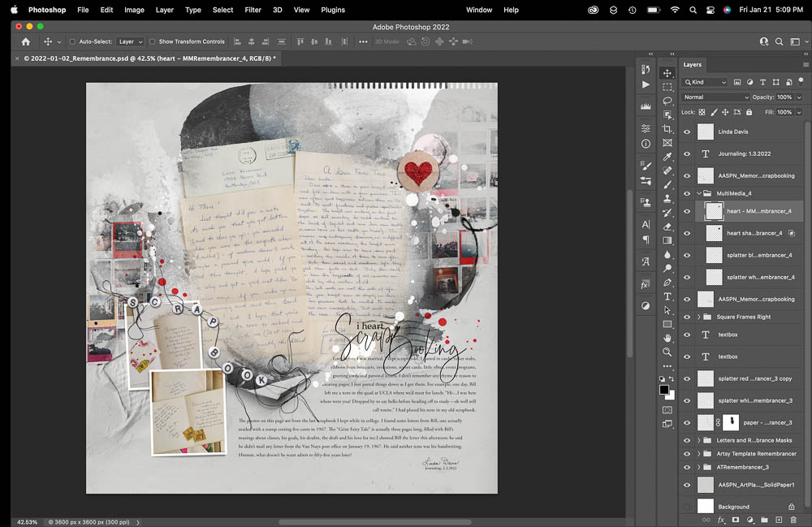Open the Info panel icon

click(646, 144)
